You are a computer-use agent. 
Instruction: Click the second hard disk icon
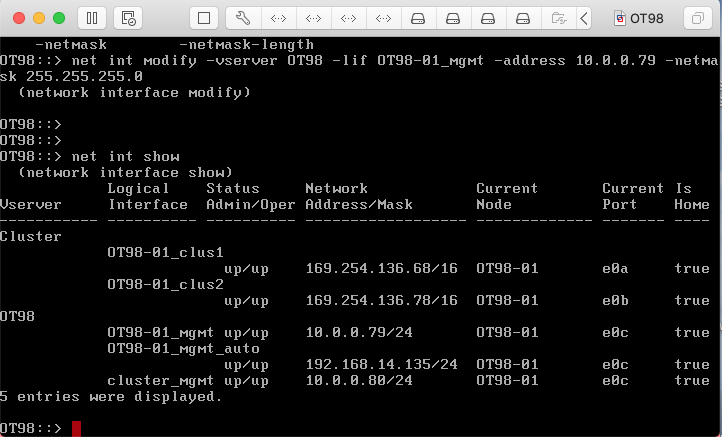(453, 18)
